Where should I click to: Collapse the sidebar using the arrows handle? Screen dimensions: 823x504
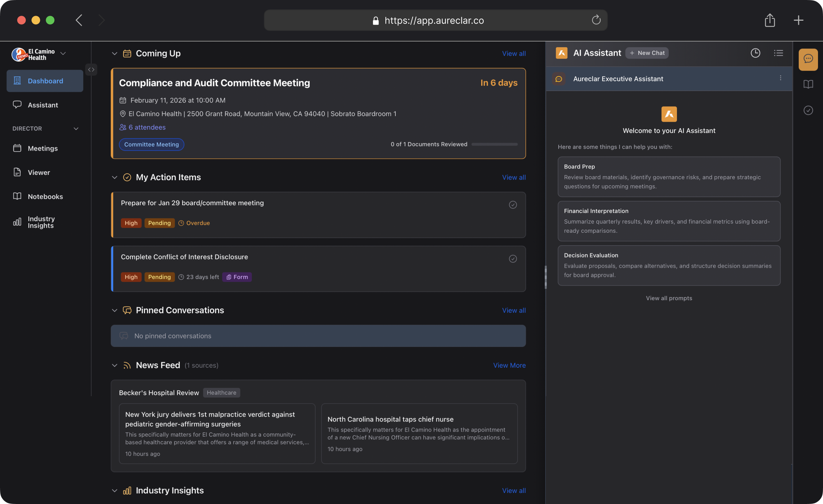91,69
